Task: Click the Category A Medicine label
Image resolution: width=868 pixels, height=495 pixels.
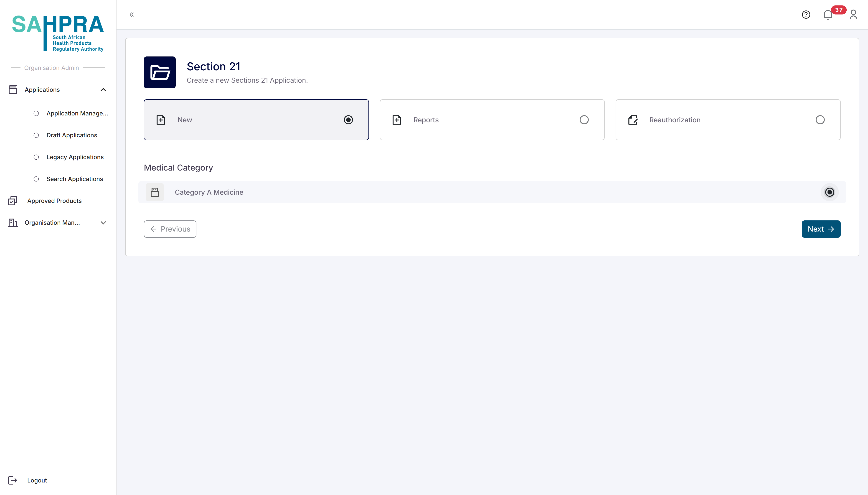Action: [x=209, y=192]
